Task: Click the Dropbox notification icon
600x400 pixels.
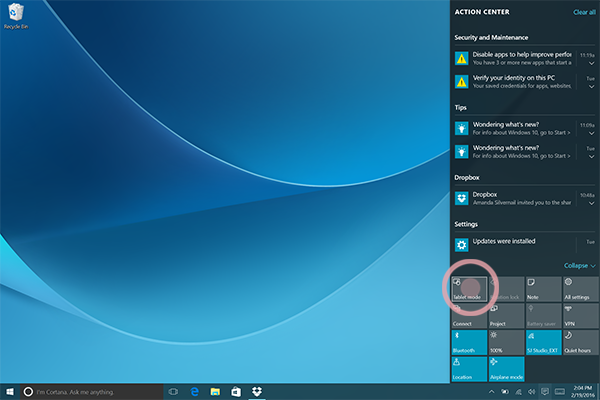Action: (461, 198)
